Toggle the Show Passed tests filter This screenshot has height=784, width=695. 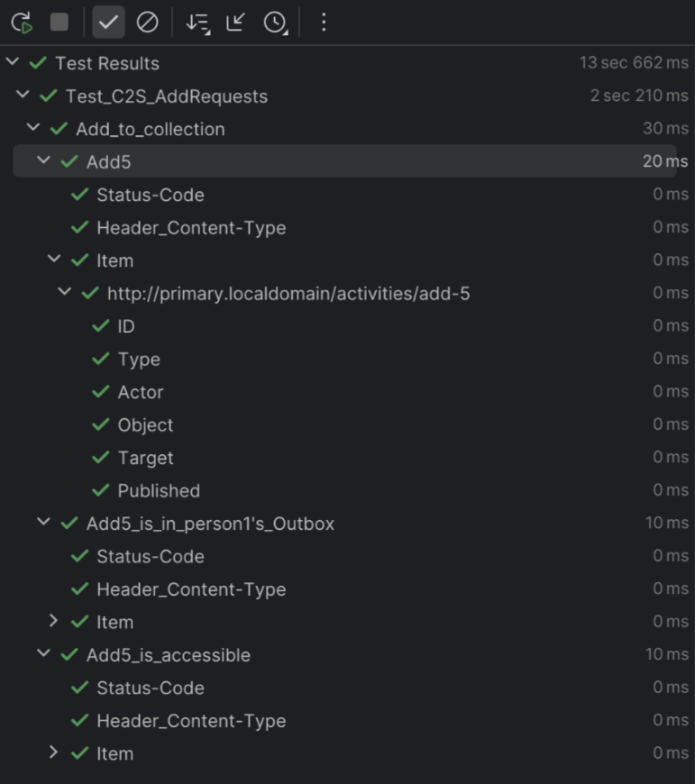click(108, 22)
